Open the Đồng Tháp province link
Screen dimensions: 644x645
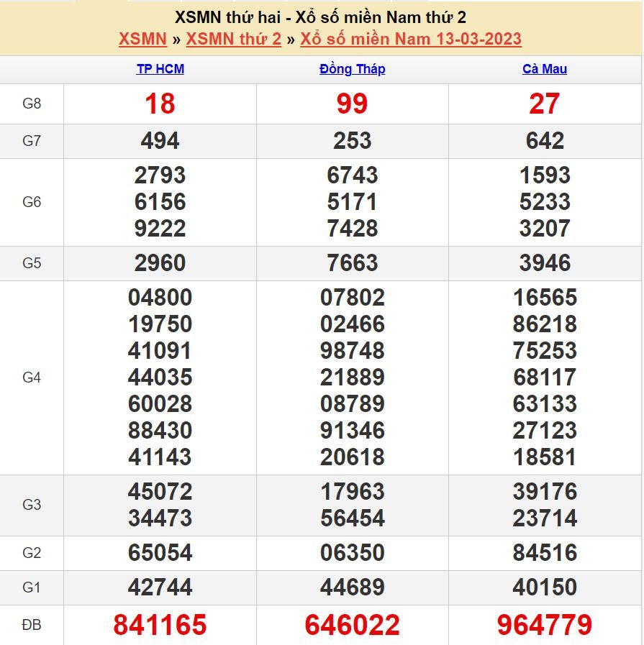click(x=353, y=69)
